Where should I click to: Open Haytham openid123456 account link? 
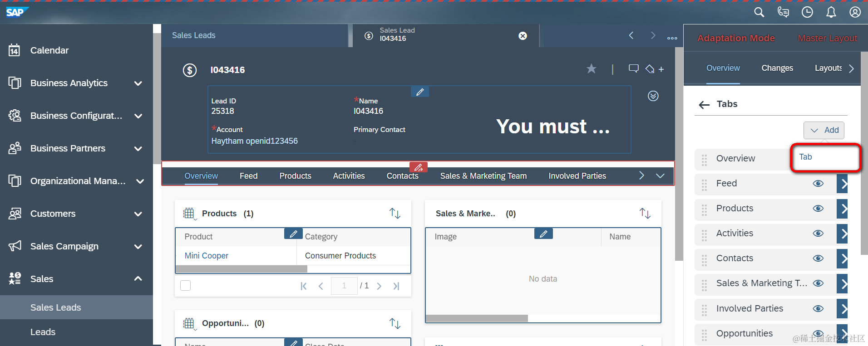254,141
